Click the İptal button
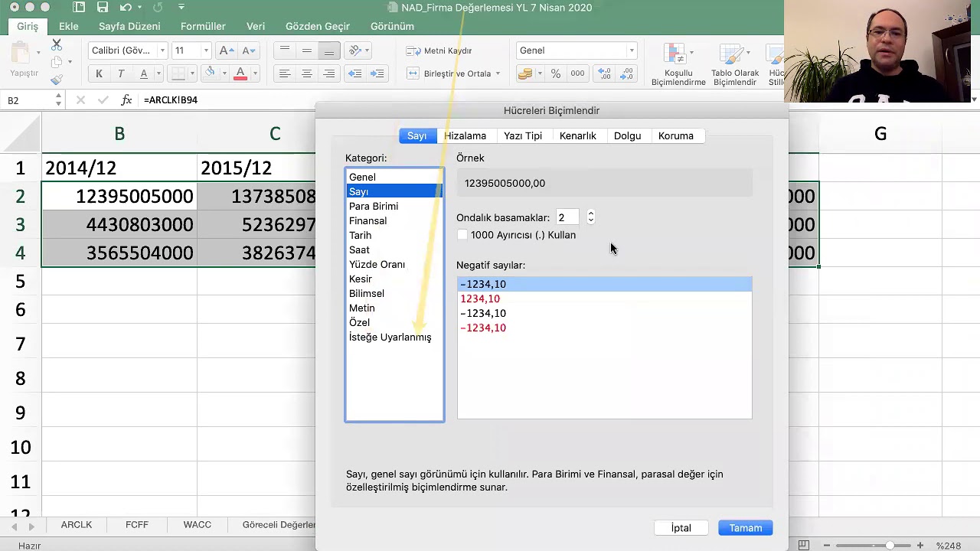The height and width of the screenshot is (551, 980). point(681,528)
